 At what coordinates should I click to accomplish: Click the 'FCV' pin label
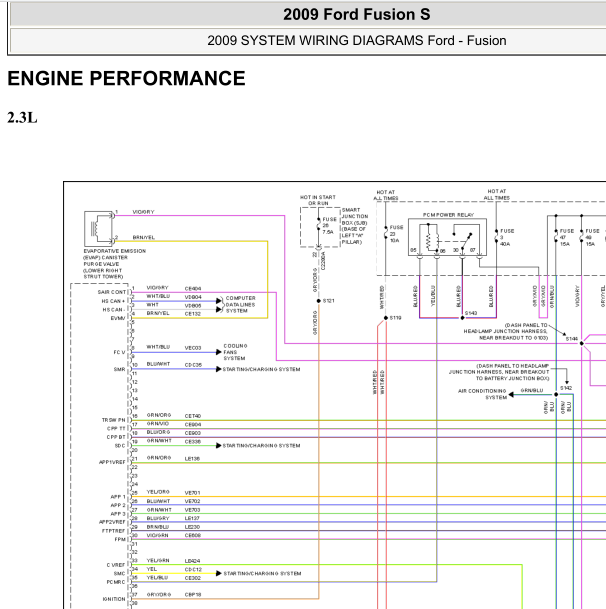click(119, 352)
